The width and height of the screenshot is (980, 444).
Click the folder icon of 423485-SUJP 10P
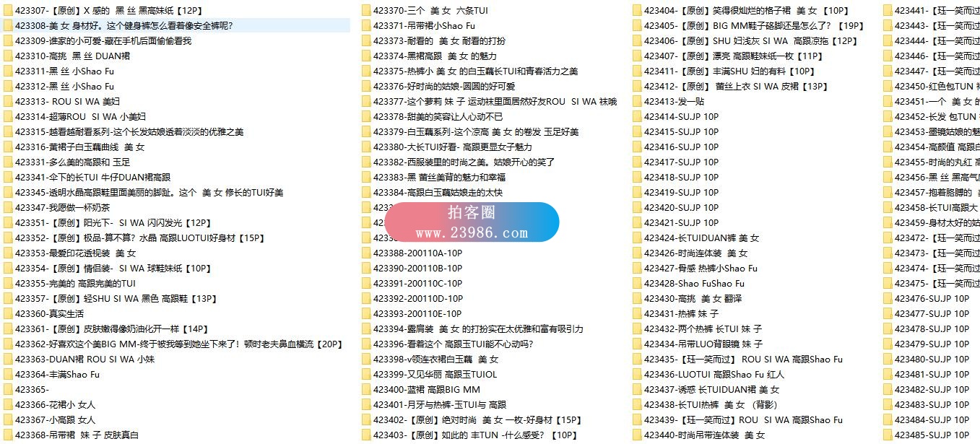[x=888, y=435]
